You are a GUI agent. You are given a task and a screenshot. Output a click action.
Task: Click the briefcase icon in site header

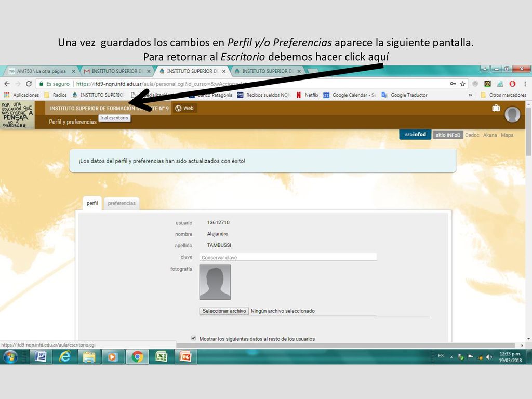pyautogui.click(x=496, y=108)
